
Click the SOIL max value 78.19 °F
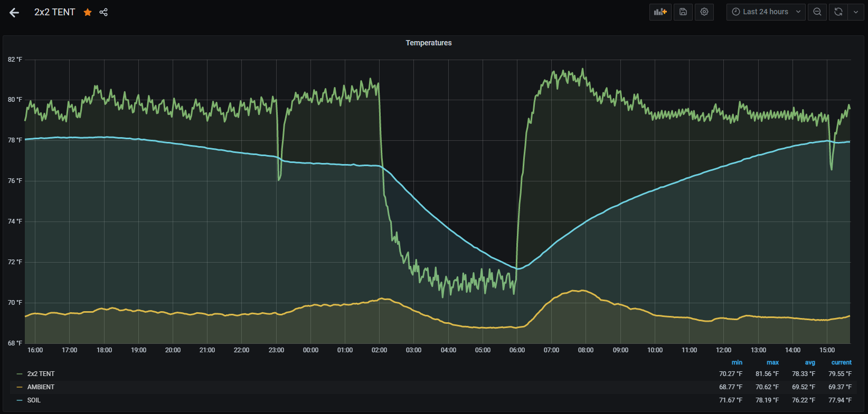767,400
